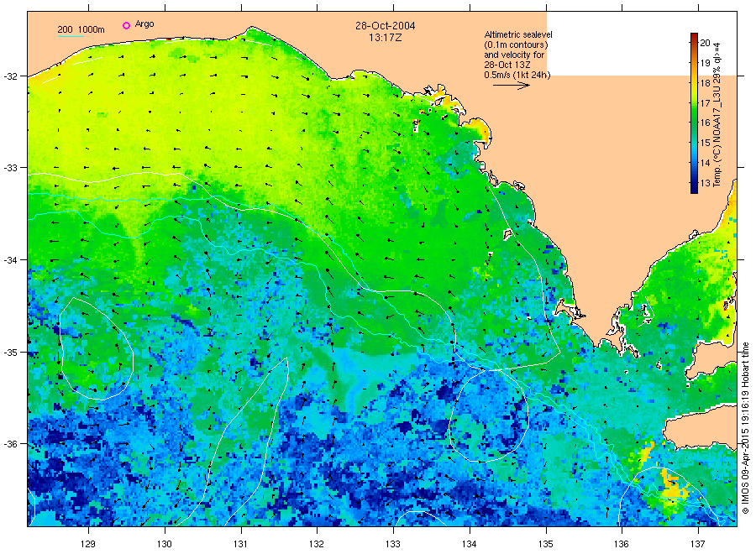
Task: Click the longitude axis label '131'
Action: [240, 544]
